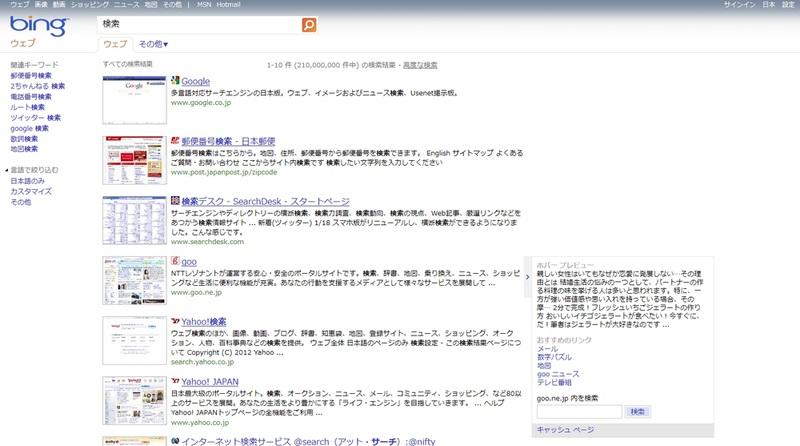Viewport: 800px width, 446px height.
Task: Click related keyword 郵便番号検索 in sidebar
Action: [x=31, y=76]
